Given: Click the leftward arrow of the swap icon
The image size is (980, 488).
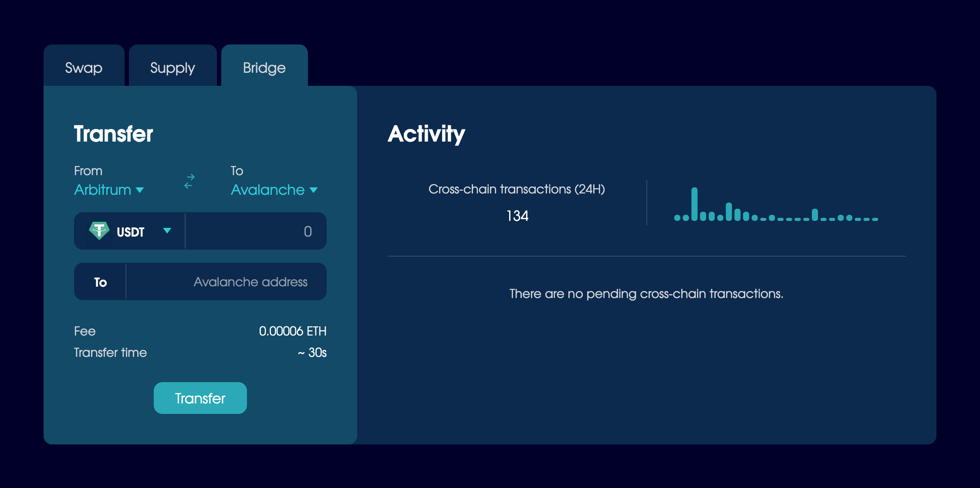Looking at the screenshot, I should (187, 186).
